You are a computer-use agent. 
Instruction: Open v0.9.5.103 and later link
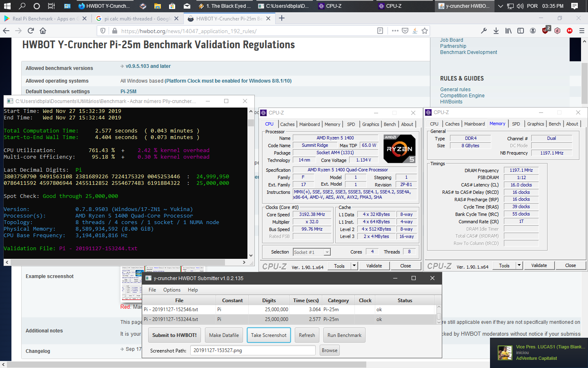pos(148,66)
